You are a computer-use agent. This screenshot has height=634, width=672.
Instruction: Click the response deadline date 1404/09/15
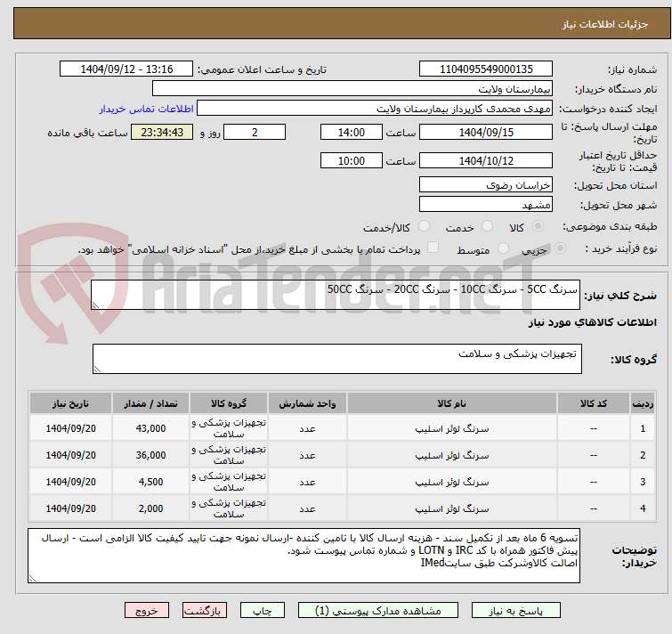click(x=486, y=132)
